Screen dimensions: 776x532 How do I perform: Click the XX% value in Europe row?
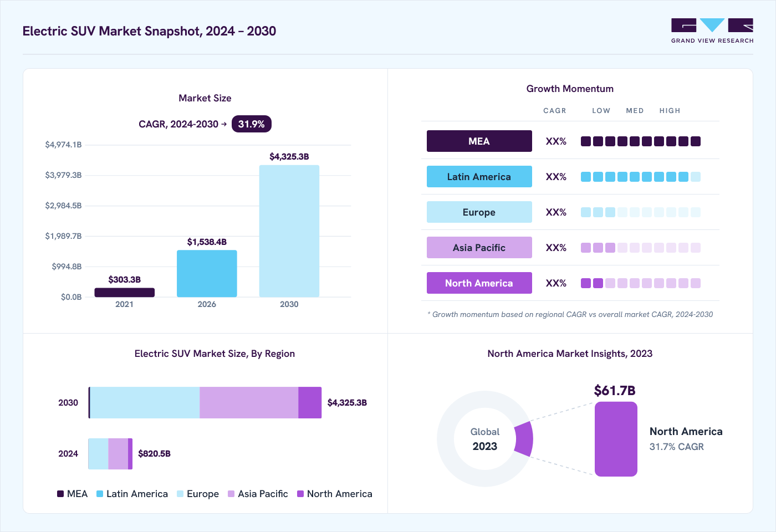click(x=556, y=212)
